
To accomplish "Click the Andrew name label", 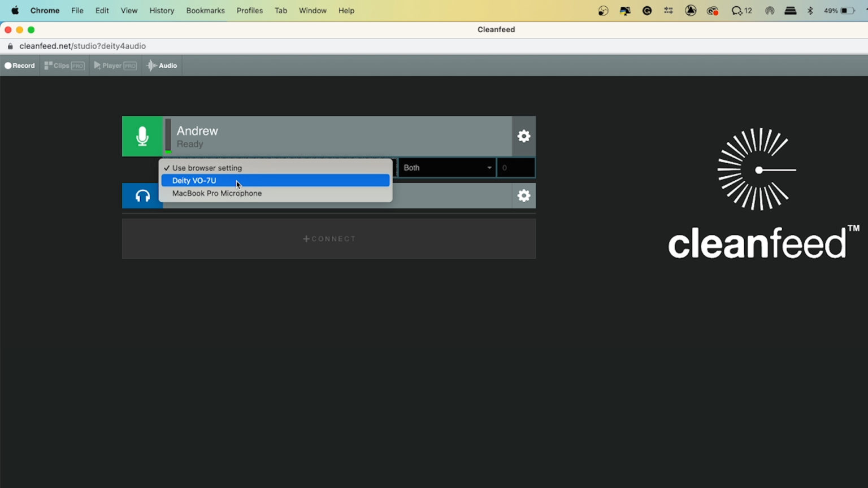I will pos(197,131).
